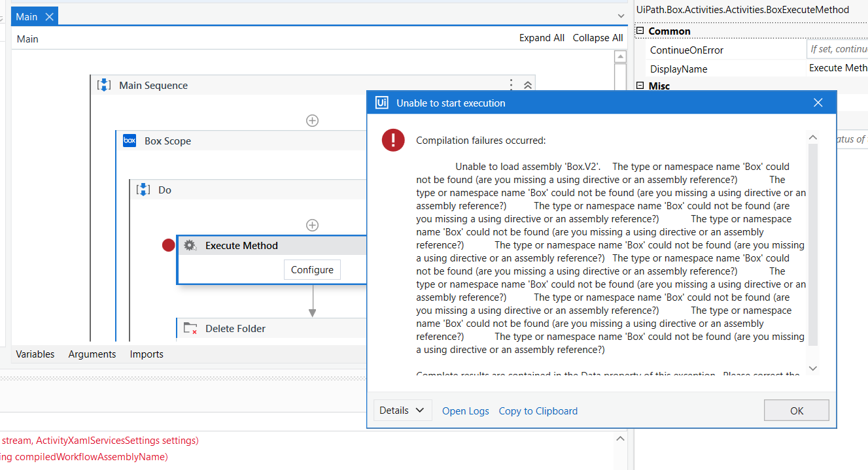The height and width of the screenshot is (470, 868).
Task: Click the ActivityXamlServicesSettings error line
Action: 99,441
